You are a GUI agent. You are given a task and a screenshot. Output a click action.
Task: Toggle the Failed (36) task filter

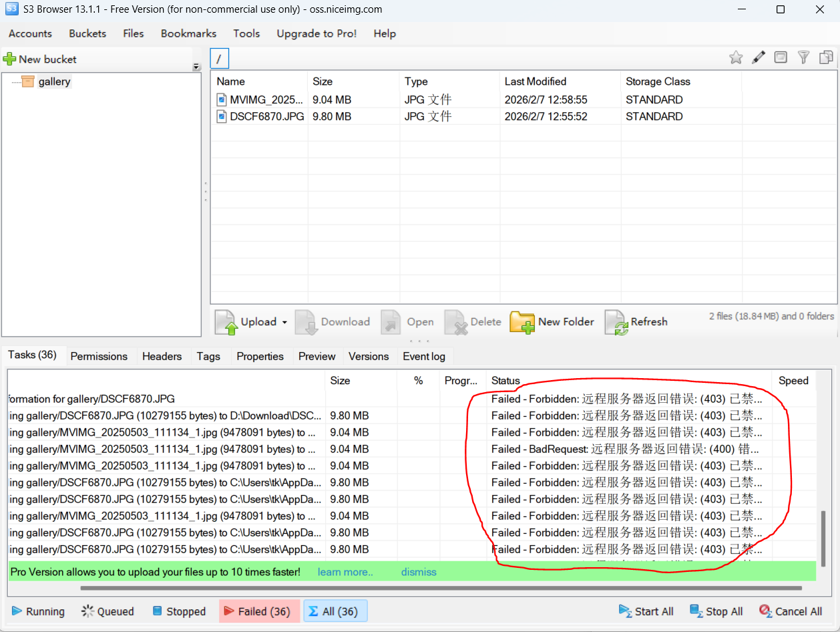260,611
